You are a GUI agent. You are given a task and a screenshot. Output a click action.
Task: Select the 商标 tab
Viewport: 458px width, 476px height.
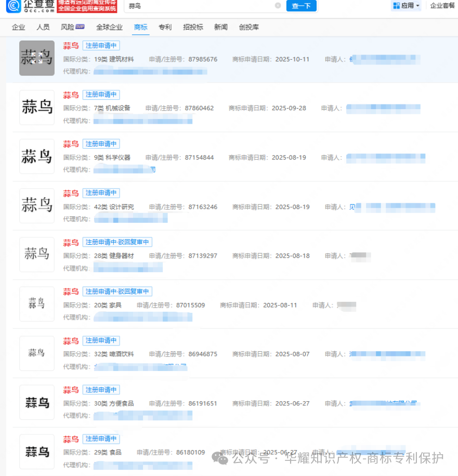(x=140, y=27)
